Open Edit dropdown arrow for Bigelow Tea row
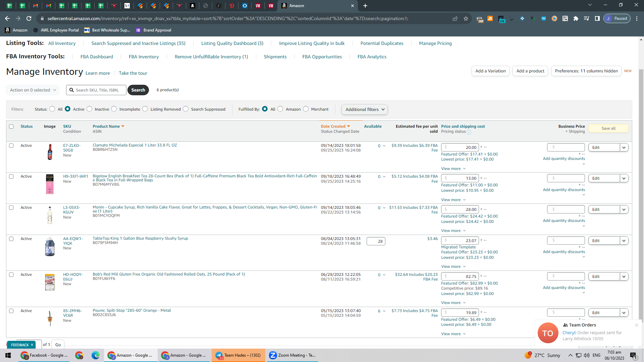This screenshot has height=362, width=644. coord(624,178)
